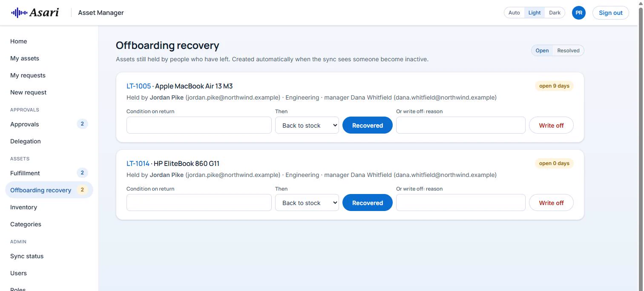Switch theme to Dark
This screenshot has height=291, width=644.
click(555, 13)
